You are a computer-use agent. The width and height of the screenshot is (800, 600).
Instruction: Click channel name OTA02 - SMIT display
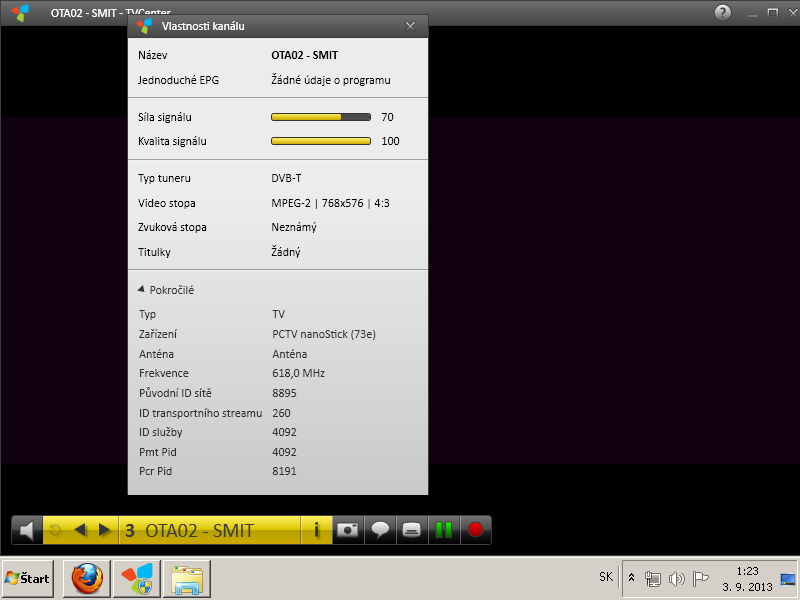[200, 530]
